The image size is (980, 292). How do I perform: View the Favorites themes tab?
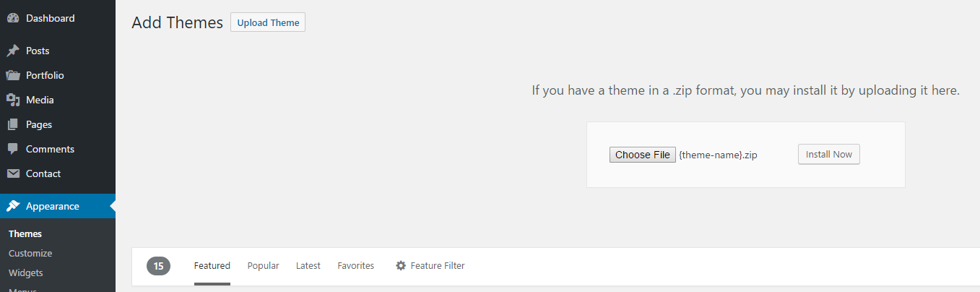tap(356, 266)
